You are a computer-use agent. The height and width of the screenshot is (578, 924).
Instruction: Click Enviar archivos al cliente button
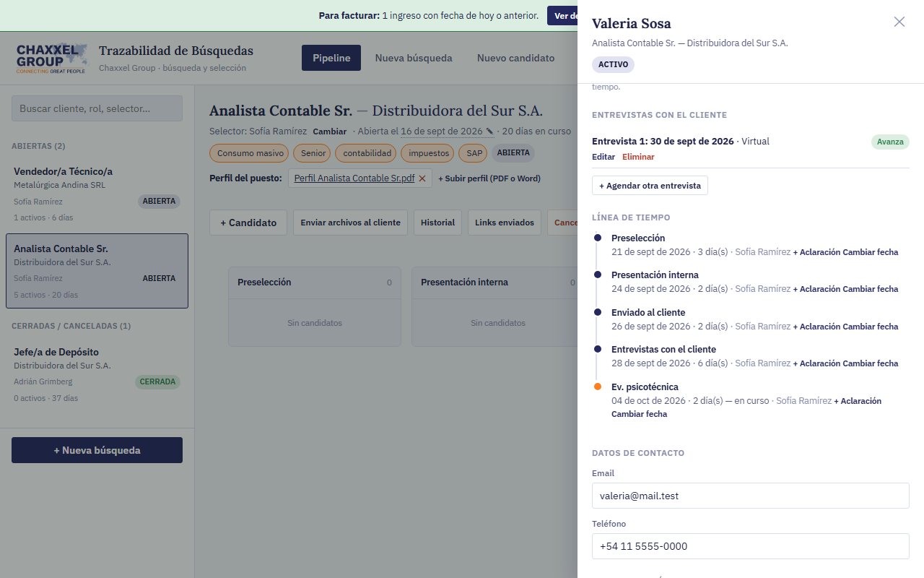click(351, 223)
